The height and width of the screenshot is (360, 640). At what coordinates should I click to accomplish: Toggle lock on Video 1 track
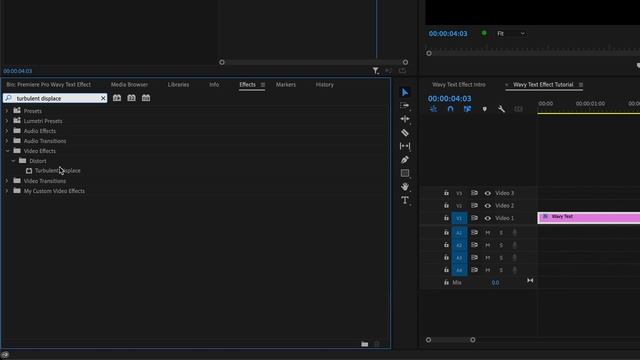[446, 218]
